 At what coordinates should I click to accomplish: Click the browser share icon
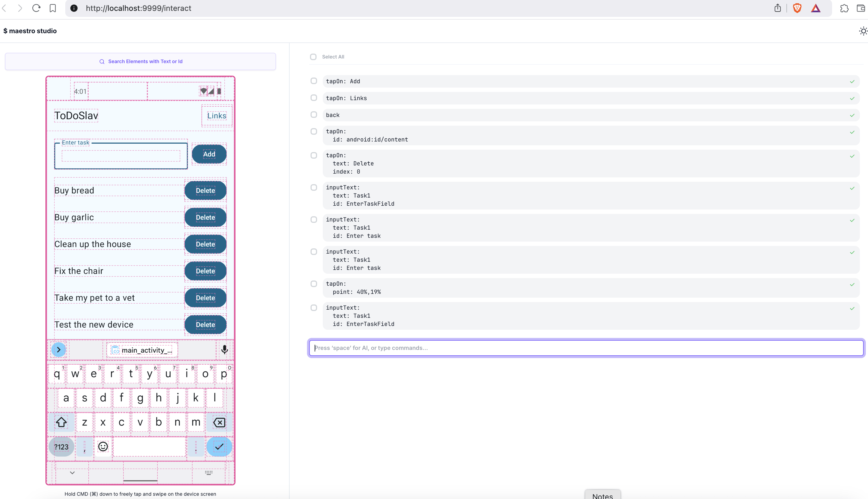point(777,8)
